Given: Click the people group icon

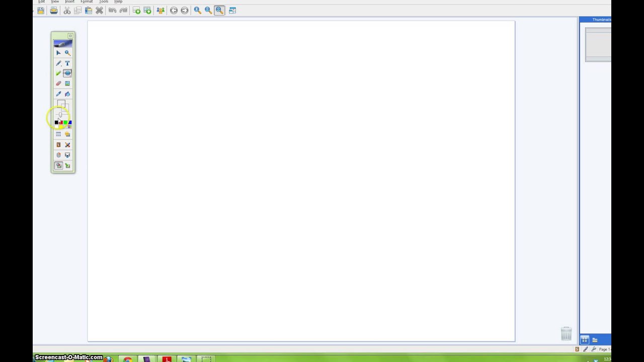Looking at the screenshot, I should (160, 10).
